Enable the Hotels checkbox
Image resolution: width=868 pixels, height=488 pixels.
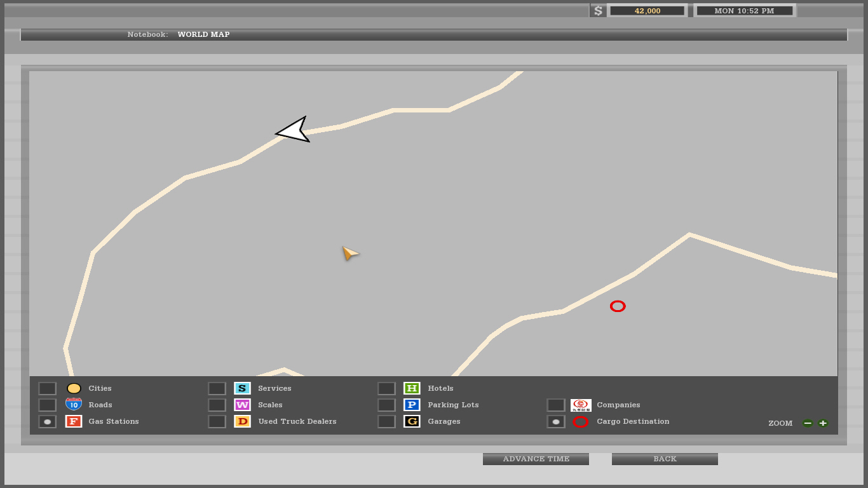[386, 388]
